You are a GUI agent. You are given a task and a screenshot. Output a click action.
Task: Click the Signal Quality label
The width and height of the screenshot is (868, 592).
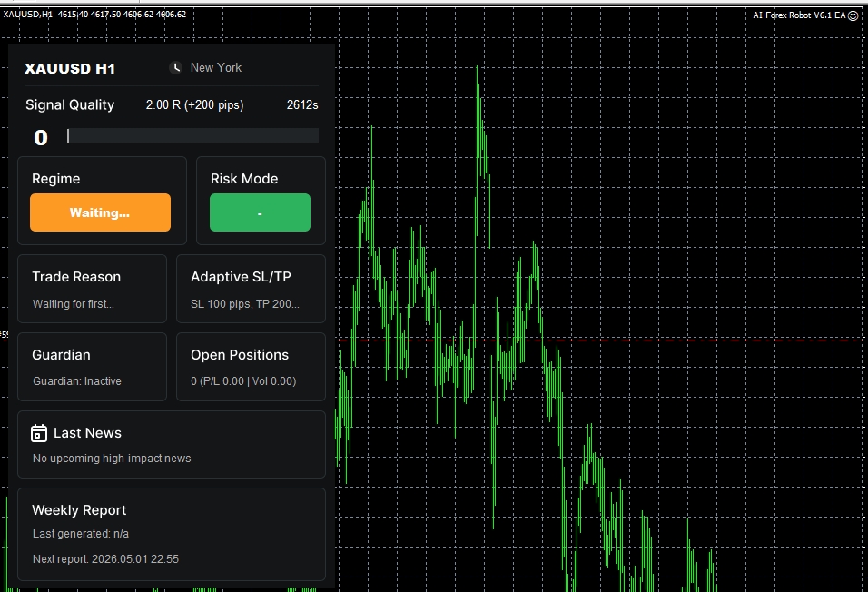[x=70, y=104]
